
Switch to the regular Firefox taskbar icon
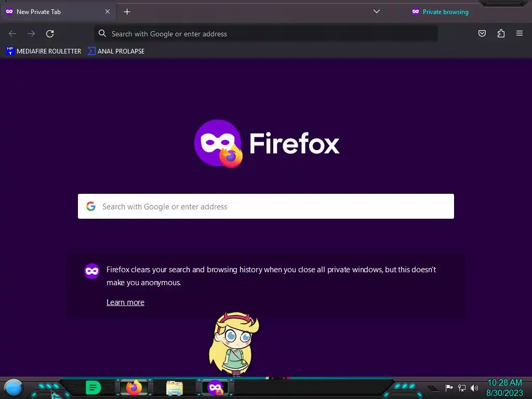coord(134,388)
